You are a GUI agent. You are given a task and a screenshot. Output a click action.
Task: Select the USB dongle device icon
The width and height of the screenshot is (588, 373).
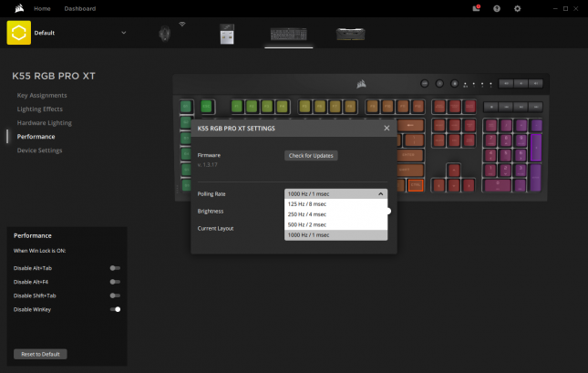coord(227,34)
